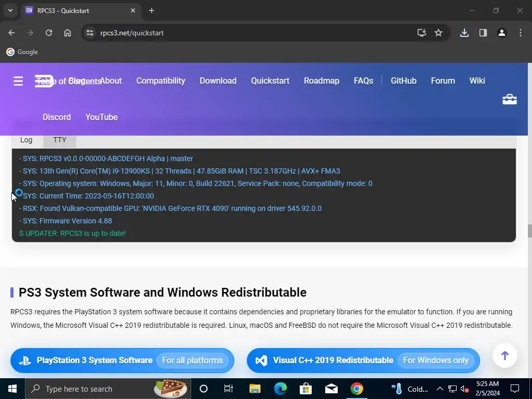The image size is (532, 399).
Task: Open Microsoft Store from taskbar
Action: tap(305, 389)
